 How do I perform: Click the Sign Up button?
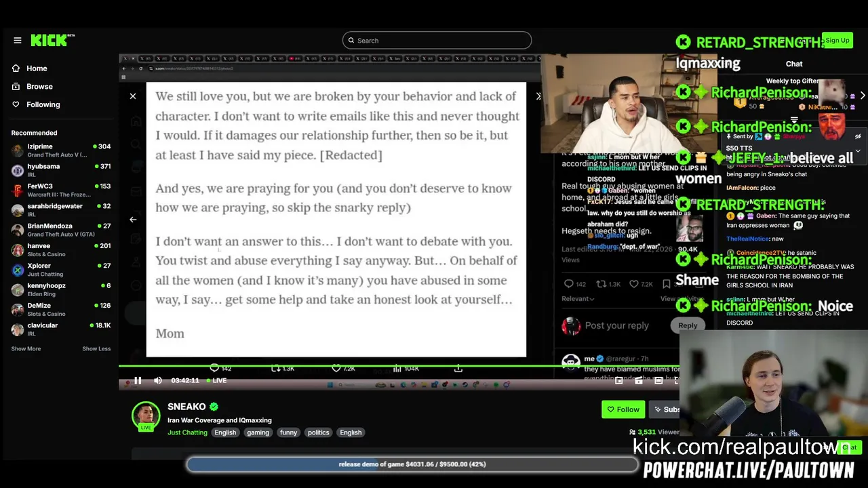[x=837, y=41]
